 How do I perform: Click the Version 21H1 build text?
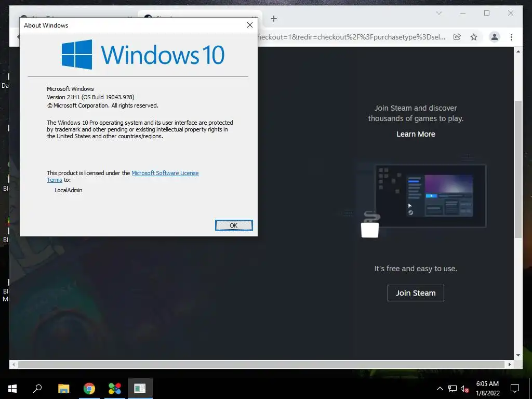pyautogui.click(x=90, y=97)
